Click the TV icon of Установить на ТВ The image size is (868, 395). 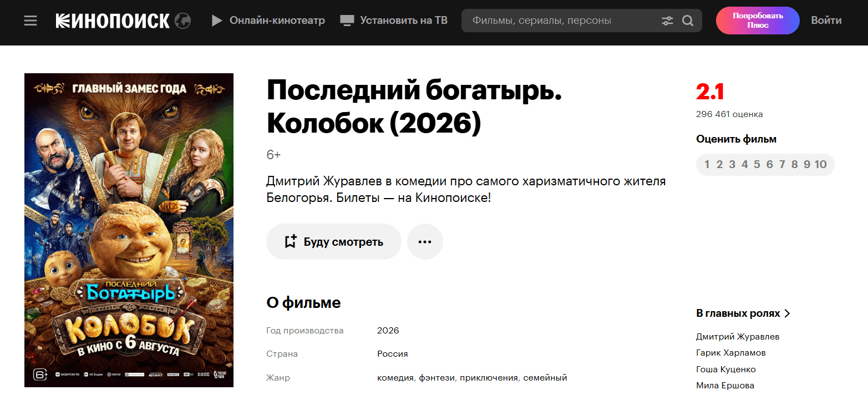pyautogui.click(x=347, y=21)
